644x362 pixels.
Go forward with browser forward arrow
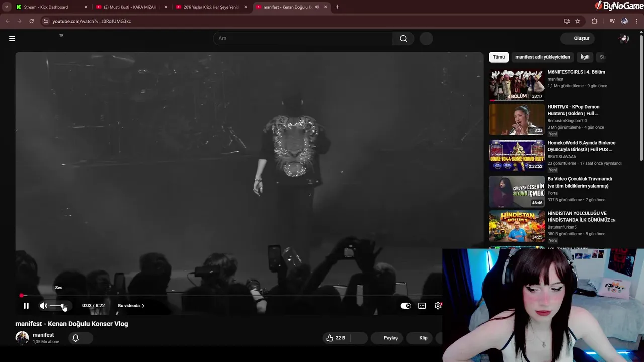coord(19,21)
